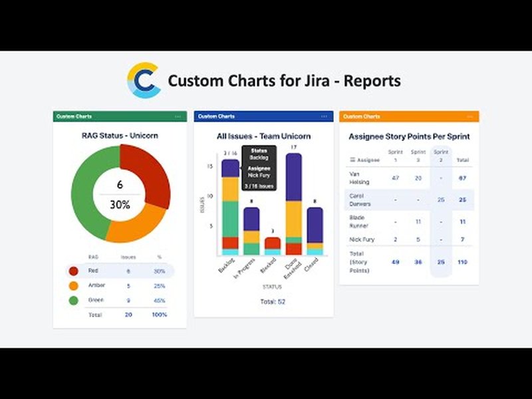Image resolution: width=532 pixels, height=399 pixels.
Task: Click the 'Carol Danvers' assignee row
Action: point(409,200)
